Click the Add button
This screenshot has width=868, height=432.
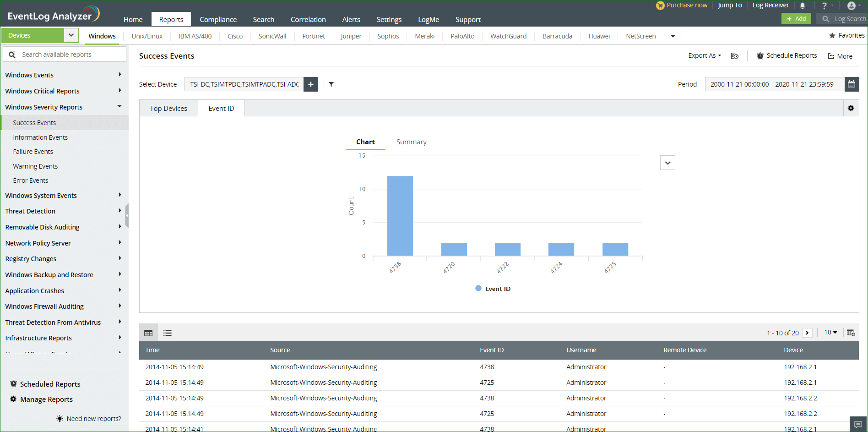click(796, 18)
